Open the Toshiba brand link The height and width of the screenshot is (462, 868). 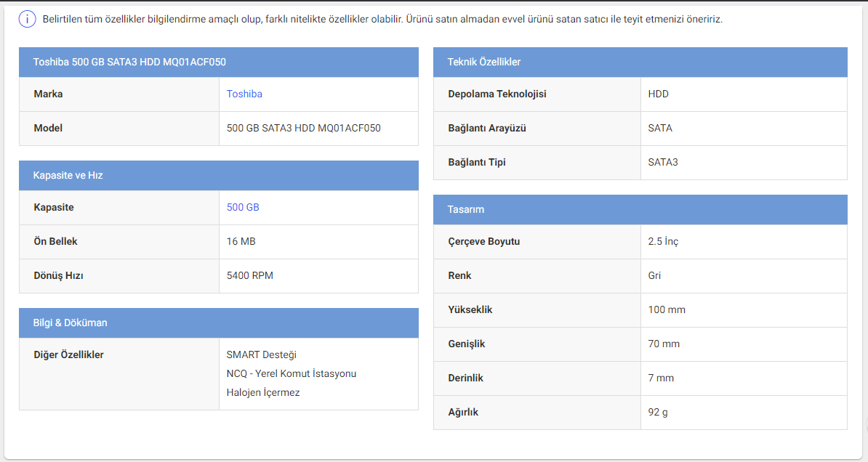click(244, 94)
